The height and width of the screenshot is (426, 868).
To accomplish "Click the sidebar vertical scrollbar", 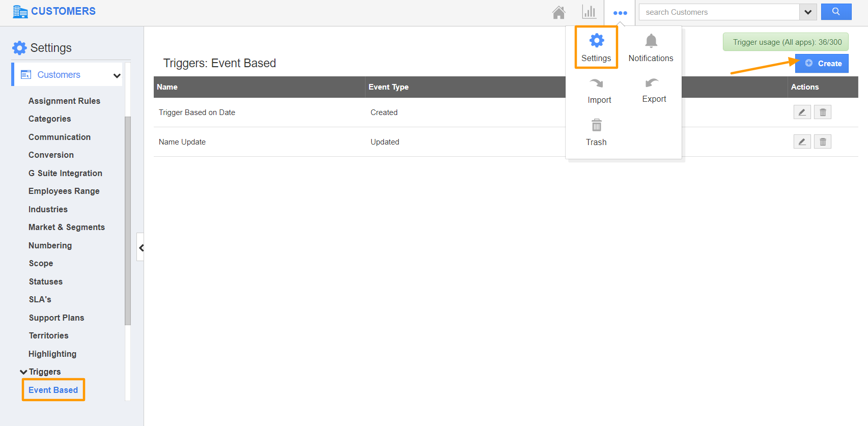I will [128, 220].
